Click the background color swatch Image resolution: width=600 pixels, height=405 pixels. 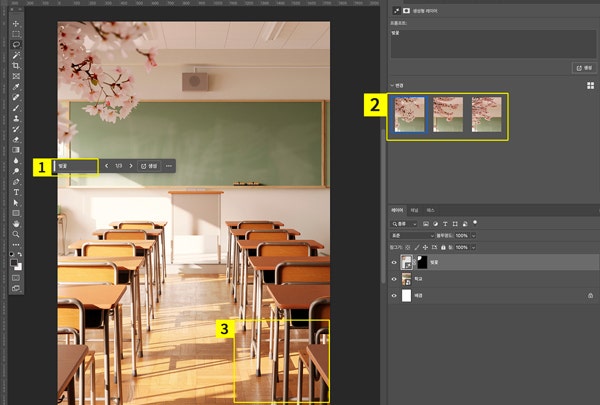pyautogui.click(x=19, y=267)
